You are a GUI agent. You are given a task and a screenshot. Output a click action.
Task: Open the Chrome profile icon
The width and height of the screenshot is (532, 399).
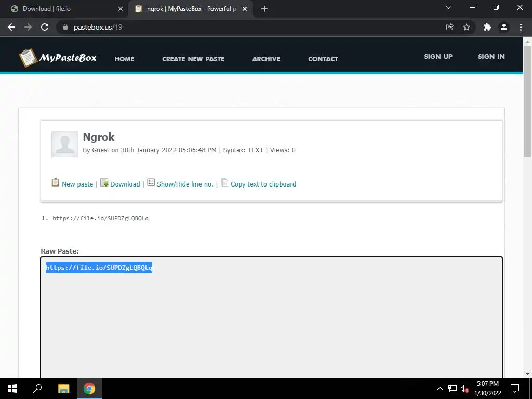(x=504, y=27)
